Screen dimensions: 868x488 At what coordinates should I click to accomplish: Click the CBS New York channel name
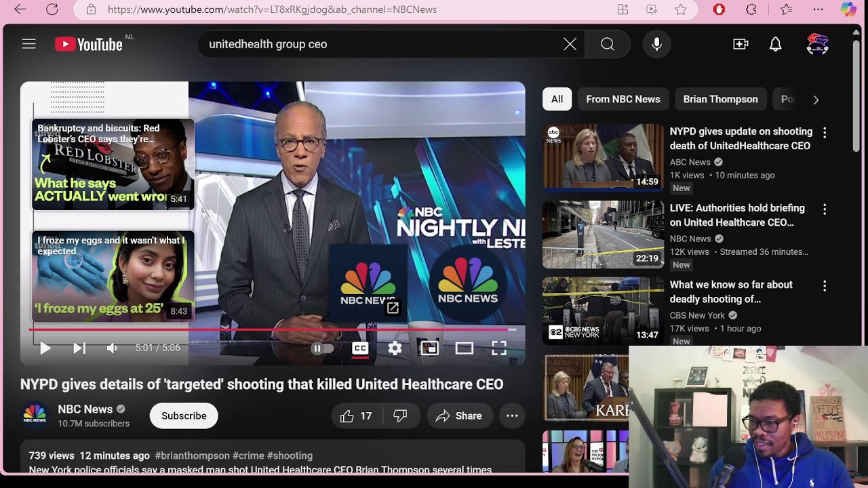click(x=698, y=315)
